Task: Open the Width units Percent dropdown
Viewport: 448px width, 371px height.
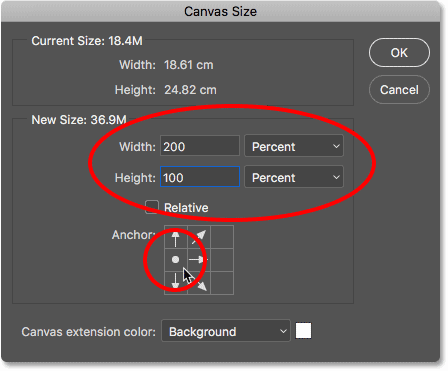Action: [x=294, y=146]
